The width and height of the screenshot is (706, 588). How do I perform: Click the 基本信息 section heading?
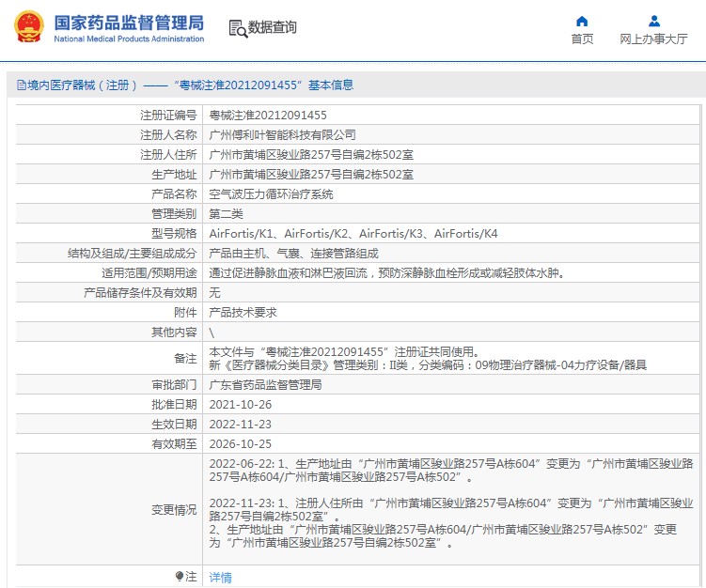[331, 85]
